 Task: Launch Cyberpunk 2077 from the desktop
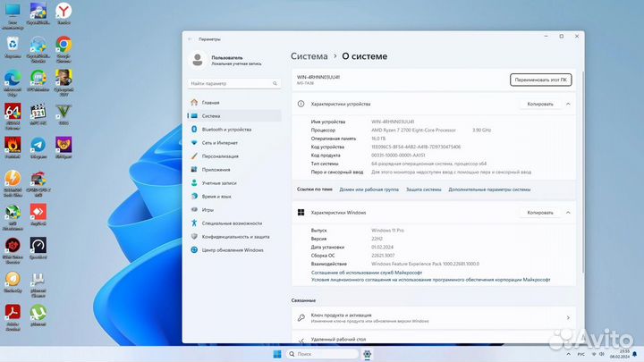pos(64,82)
